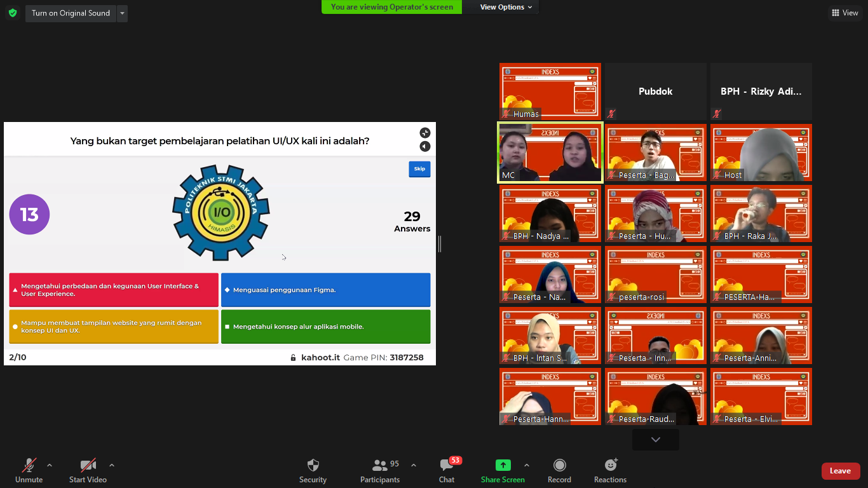Leave the meeting

(840, 471)
